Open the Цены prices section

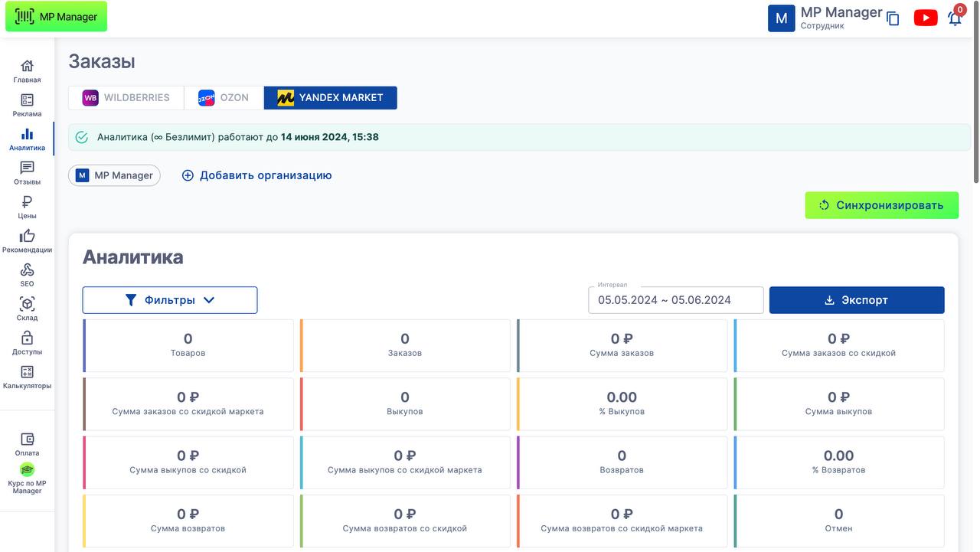[x=27, y=207]
